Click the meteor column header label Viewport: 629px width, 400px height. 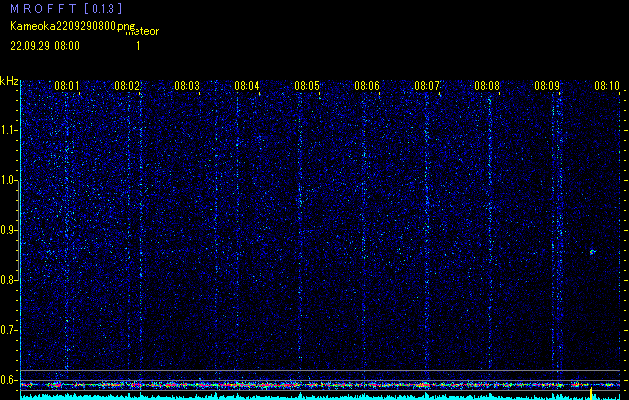coord(143,32)
